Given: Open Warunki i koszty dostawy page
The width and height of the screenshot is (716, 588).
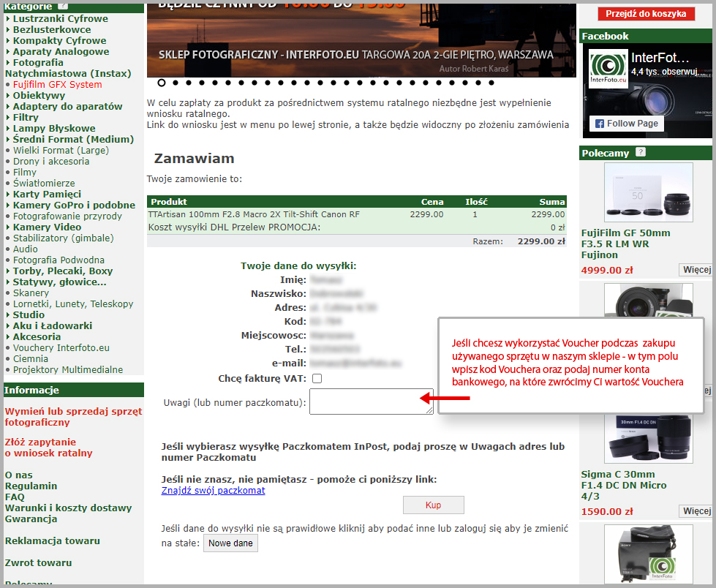Looking at the screenshot, I should (x=69, y=508).
